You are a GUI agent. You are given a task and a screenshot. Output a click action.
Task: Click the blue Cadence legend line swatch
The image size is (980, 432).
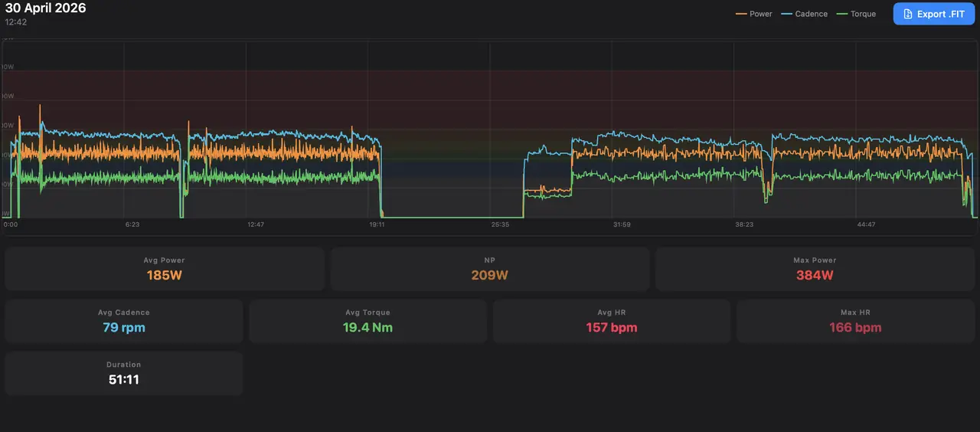click(x=786, y=14)
